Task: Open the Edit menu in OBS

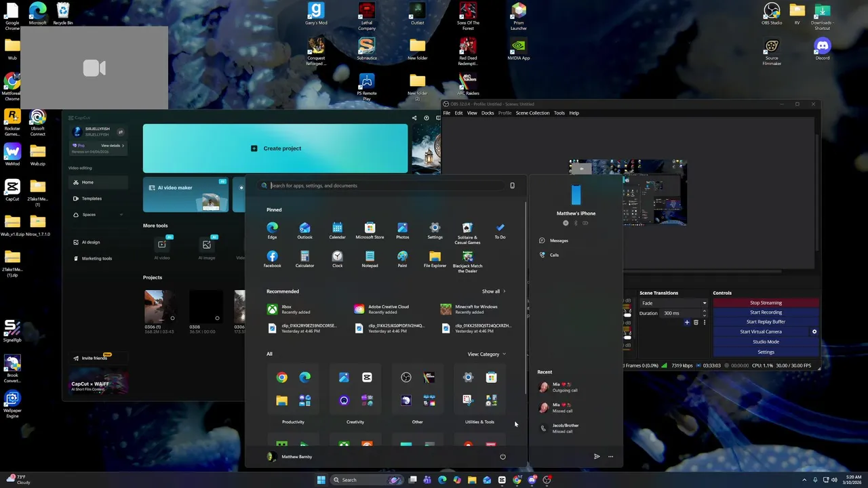Action: 458,113
